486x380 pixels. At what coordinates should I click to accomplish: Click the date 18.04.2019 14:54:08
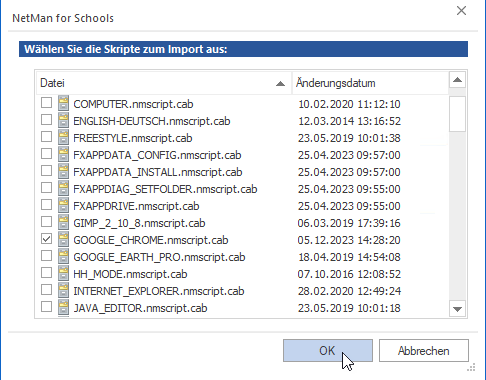click(x=349, y=257)
